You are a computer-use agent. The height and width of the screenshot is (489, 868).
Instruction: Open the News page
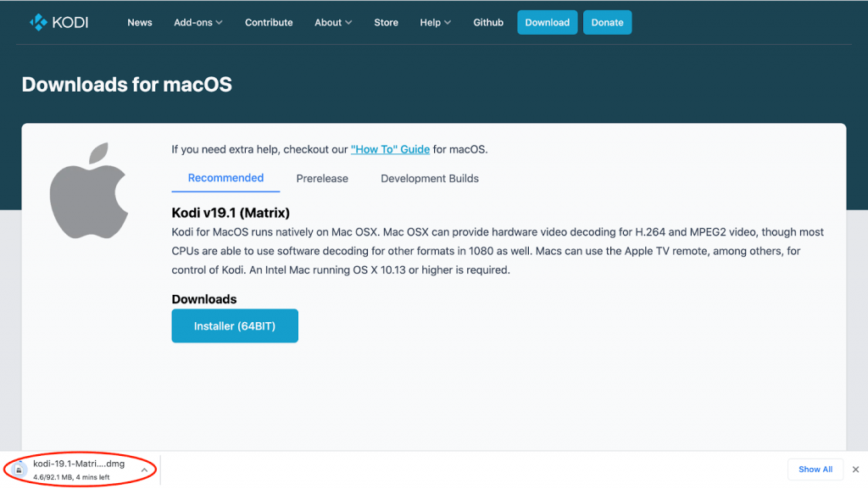click(x=140, y=23)
